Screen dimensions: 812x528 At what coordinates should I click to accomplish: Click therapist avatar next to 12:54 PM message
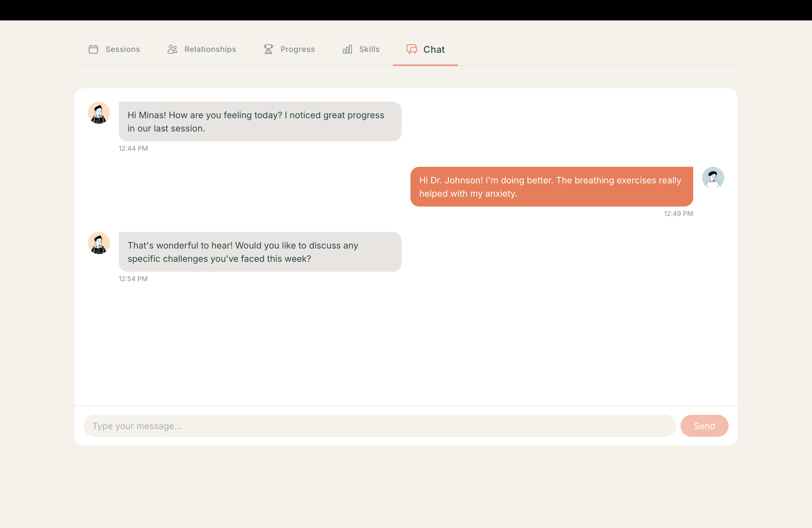99,243
